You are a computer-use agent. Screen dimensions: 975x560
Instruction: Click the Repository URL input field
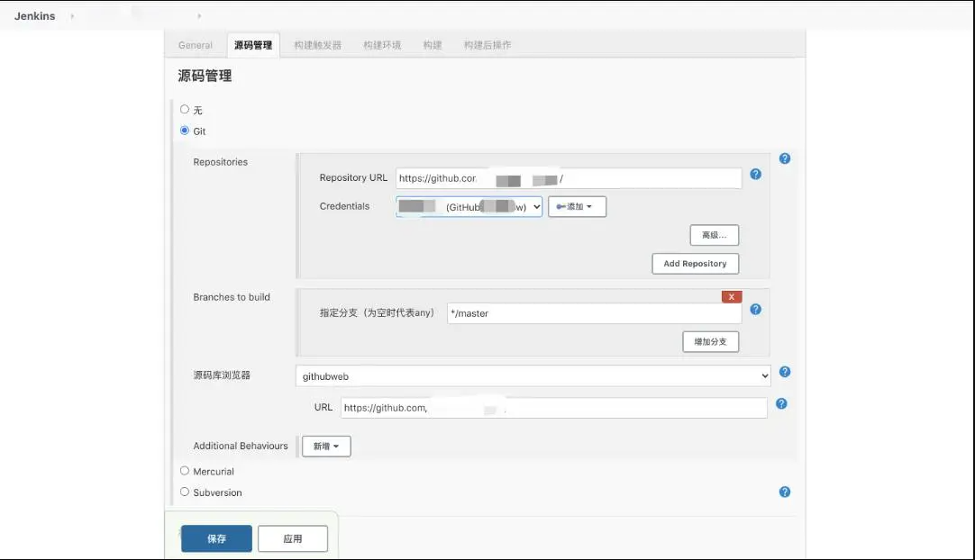pyautogui.click(x=568, y=178)
